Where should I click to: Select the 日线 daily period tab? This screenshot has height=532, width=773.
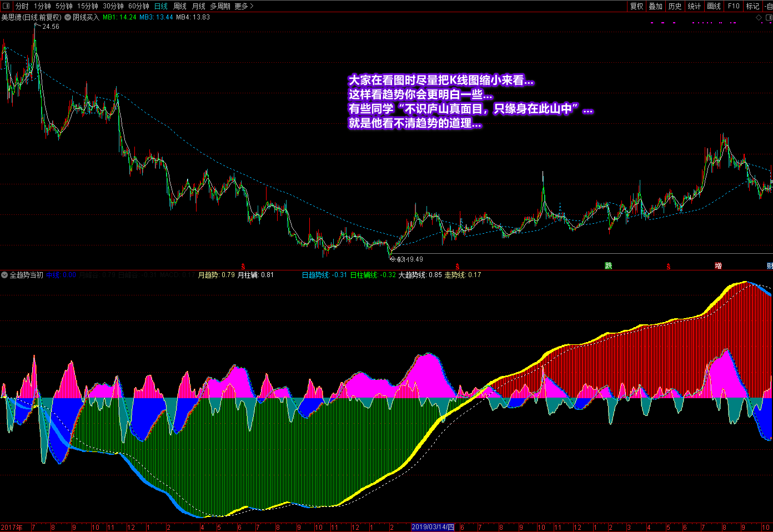pos(161,6)
